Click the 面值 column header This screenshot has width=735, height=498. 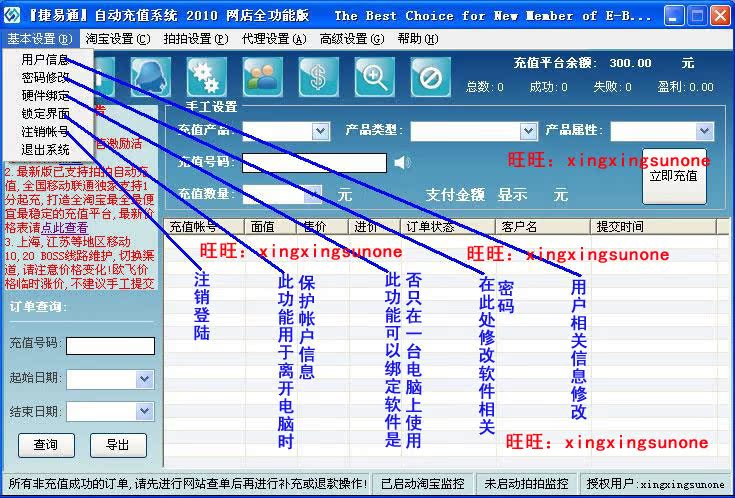click(270, 227)
